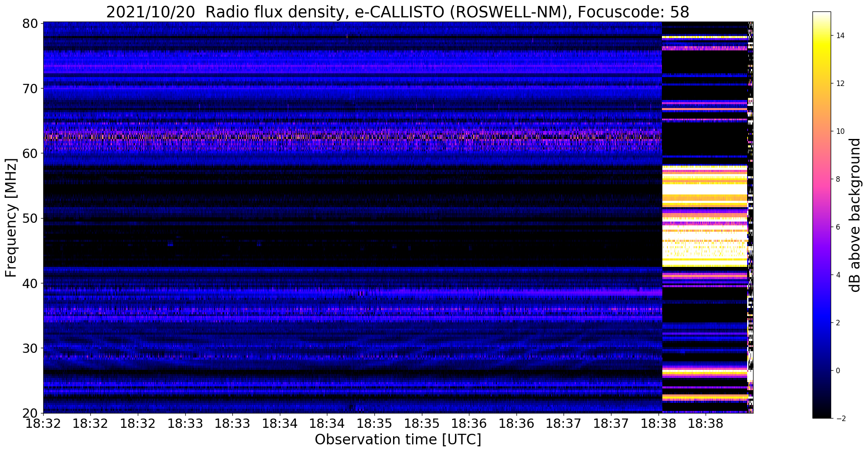Click the 4 dB colorbar tick label

pyautogui.click(x=837, y=275)
